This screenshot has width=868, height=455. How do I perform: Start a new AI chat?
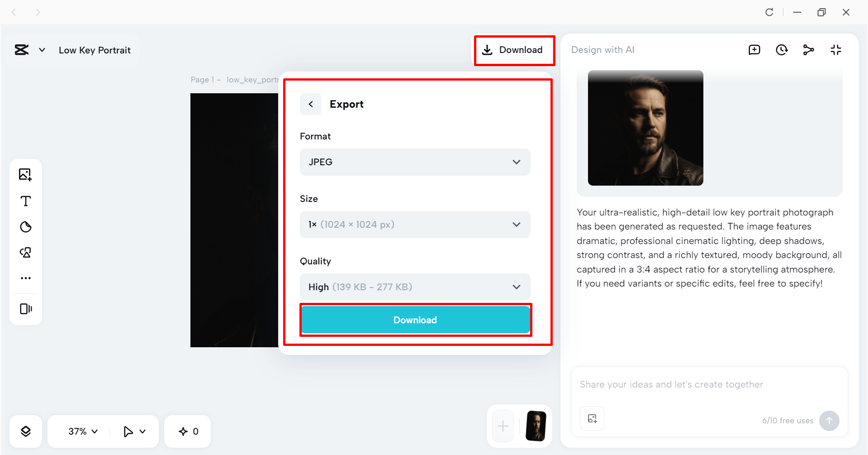[x=754, y=50]
